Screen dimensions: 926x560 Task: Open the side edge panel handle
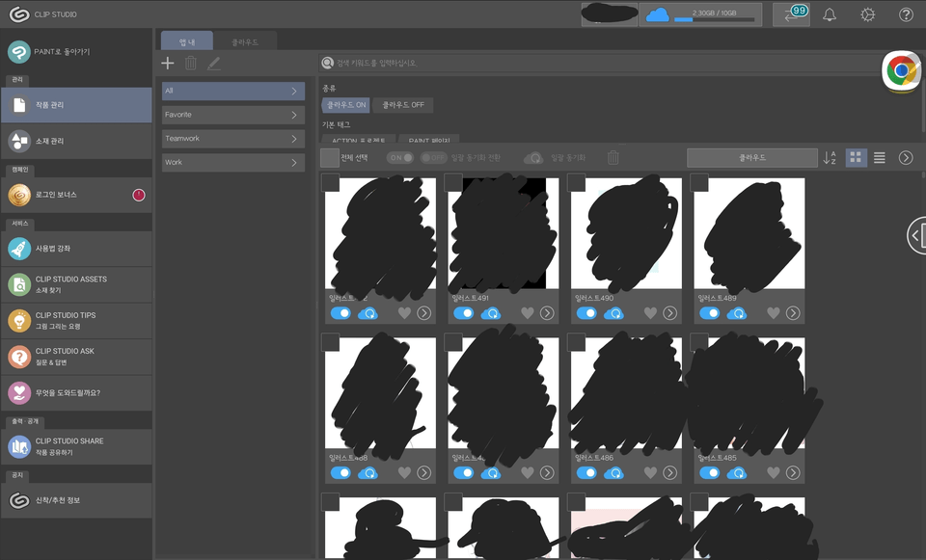point(916,235)
